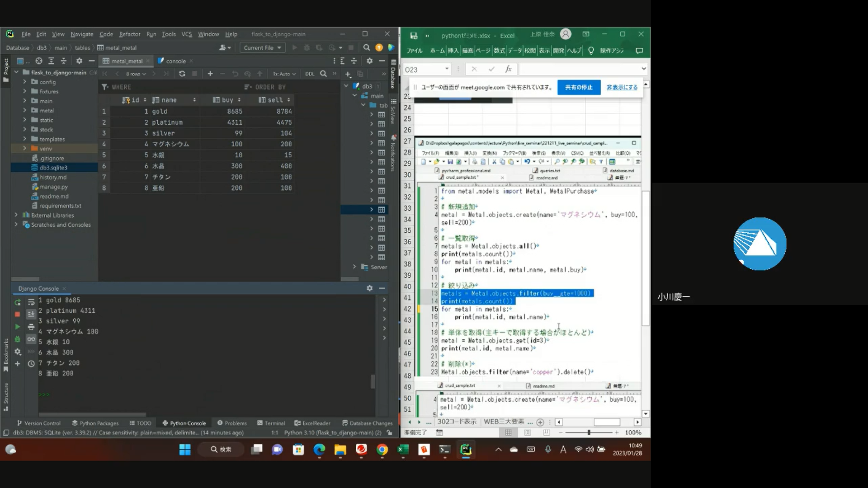Toggle scroll to end in console

click(31, 314)
